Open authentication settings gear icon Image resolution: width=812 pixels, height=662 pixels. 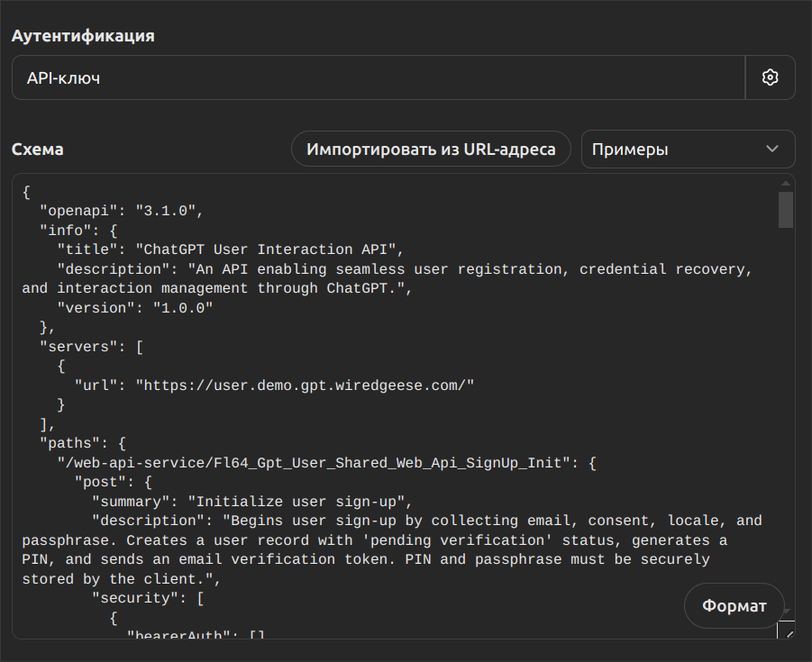pos(770,77)
